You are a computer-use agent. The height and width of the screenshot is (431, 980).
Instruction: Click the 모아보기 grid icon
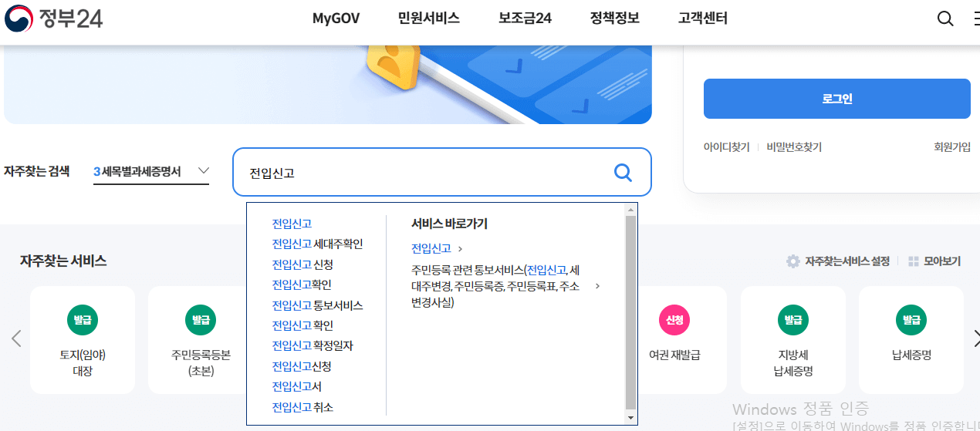pyautogui.click(x=914, y=261)
